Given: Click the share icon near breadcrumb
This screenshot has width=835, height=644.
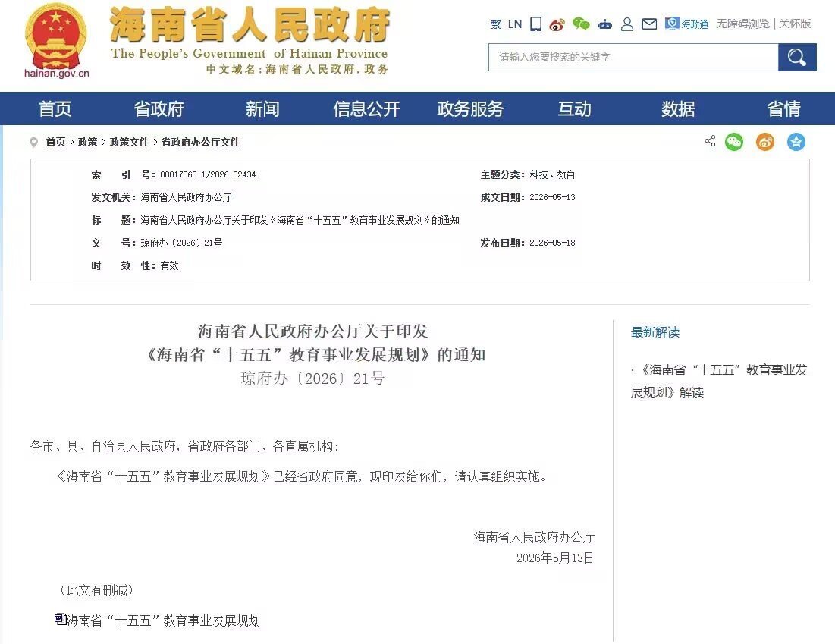Looking at the screenshot, I should click(x=710, y=140).
